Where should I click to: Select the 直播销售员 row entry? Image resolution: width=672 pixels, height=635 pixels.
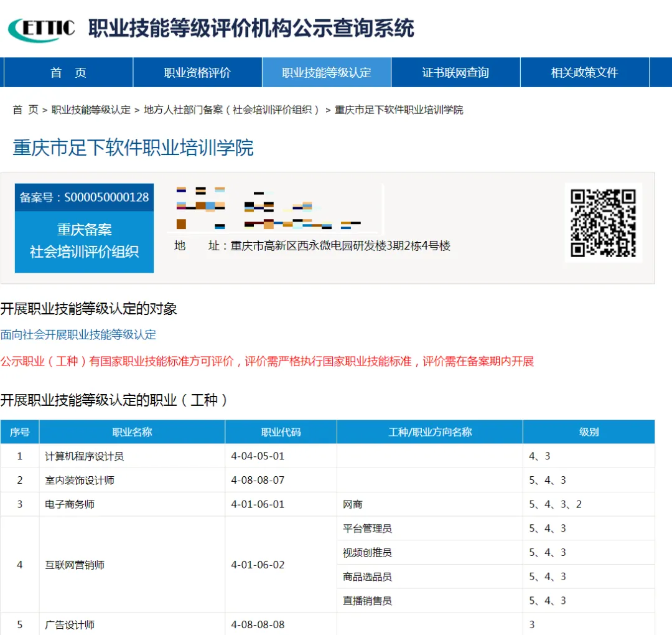367,601
